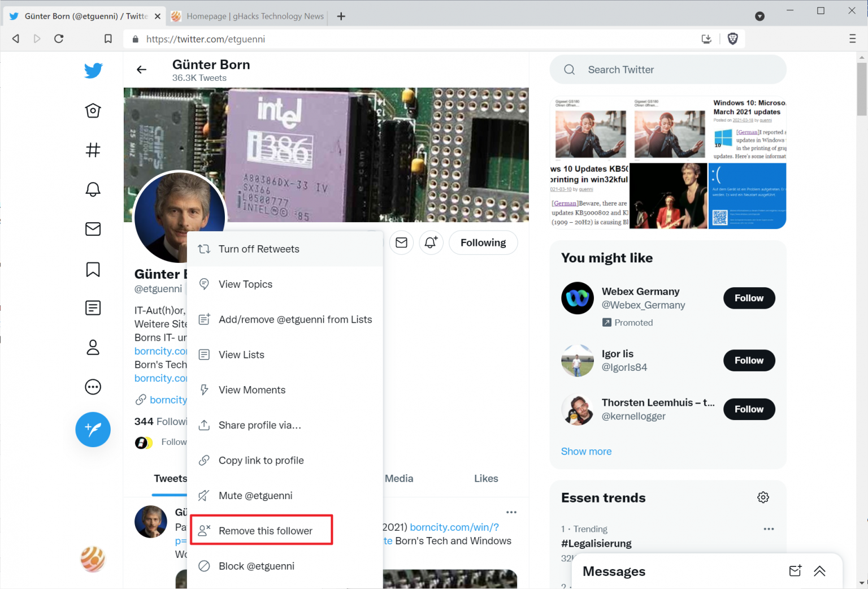The width and height of the screenshot is (868, 589).
Task: Start a new message from Messages panel
Action: tap(795, 571)
